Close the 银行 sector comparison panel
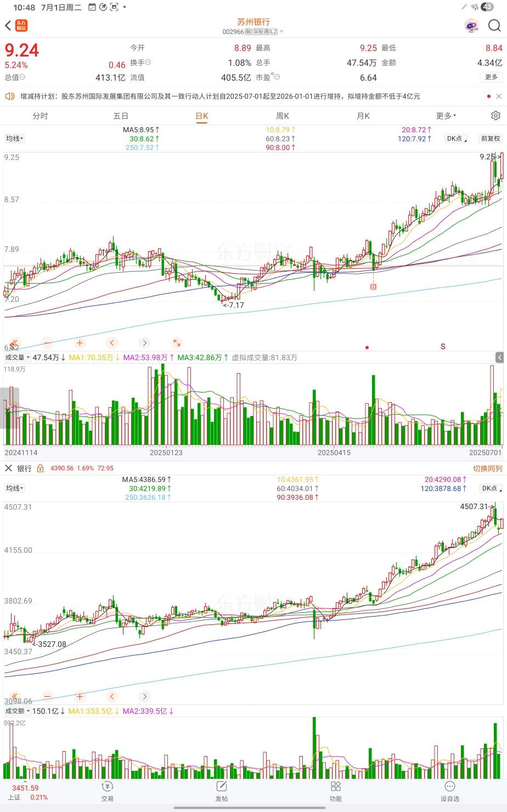Image resolution: width=507 pixels, height=812 pixels. tap(8, 468)
